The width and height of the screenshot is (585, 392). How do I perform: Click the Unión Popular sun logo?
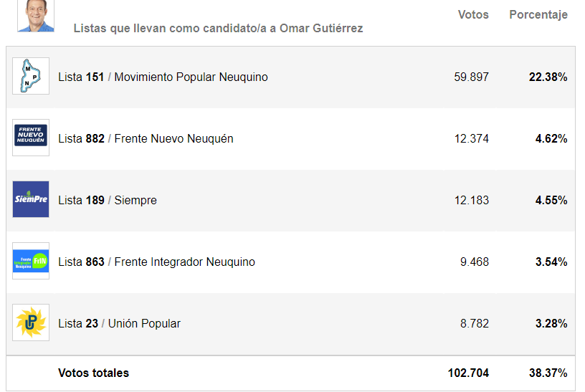(x=31, y=322)
